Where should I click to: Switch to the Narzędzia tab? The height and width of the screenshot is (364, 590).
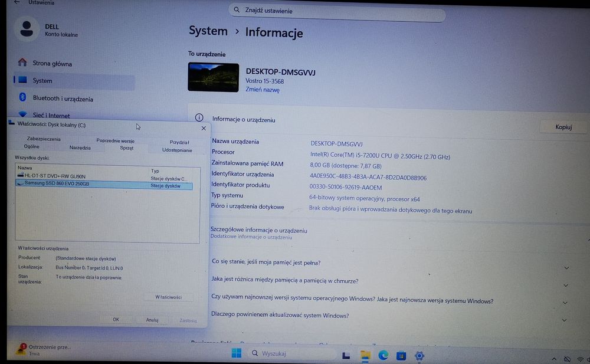click(80, 147)
